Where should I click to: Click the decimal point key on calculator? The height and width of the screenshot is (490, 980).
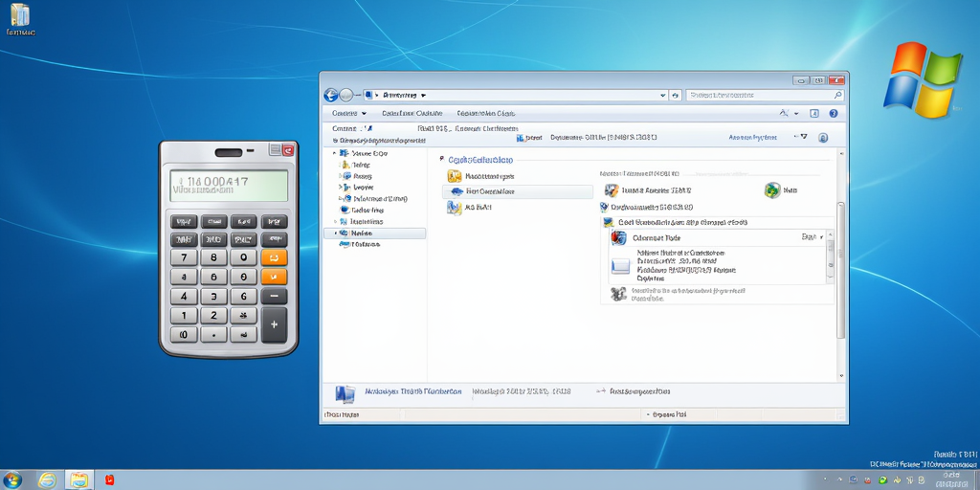(213, 335)
